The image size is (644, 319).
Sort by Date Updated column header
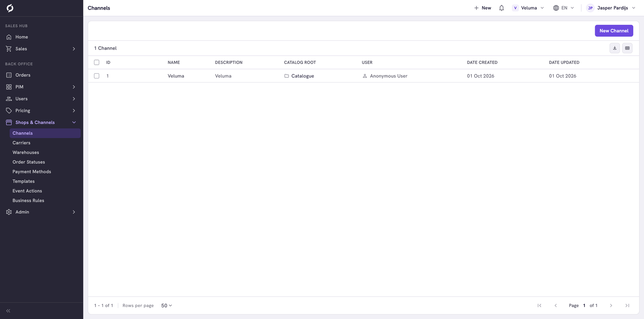coord(564,63)
